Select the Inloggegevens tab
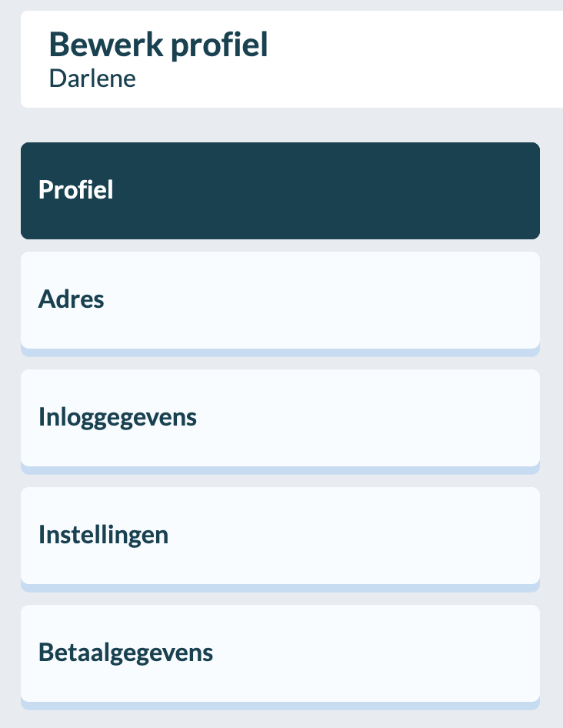The height and width of the screenshot is (728, 563). 280,418
